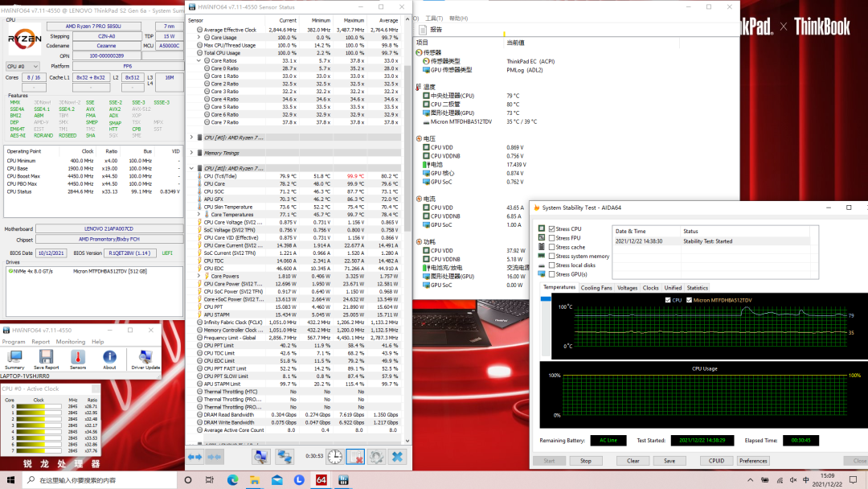Click the networked computers icon in Sensor Status toolbar
This screenshot has height=489, width=868.
tap(285, 456)
